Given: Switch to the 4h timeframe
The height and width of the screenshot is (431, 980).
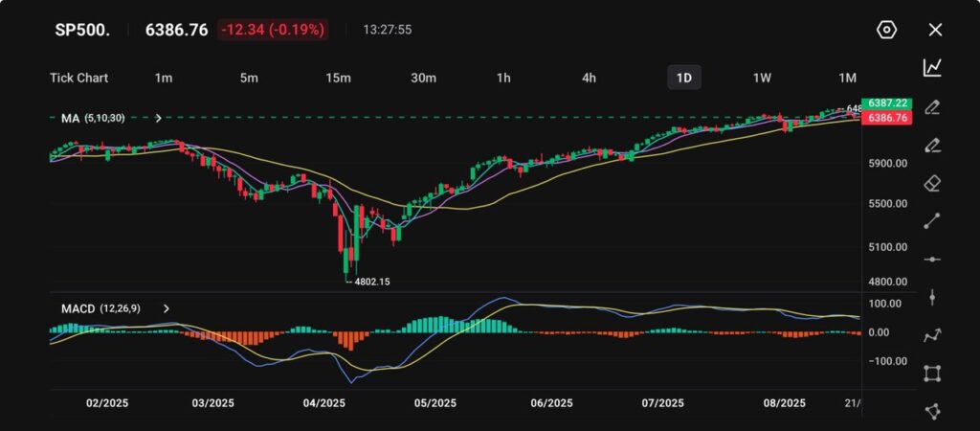Looking at the screenshot, I should [x=590, y=78].
